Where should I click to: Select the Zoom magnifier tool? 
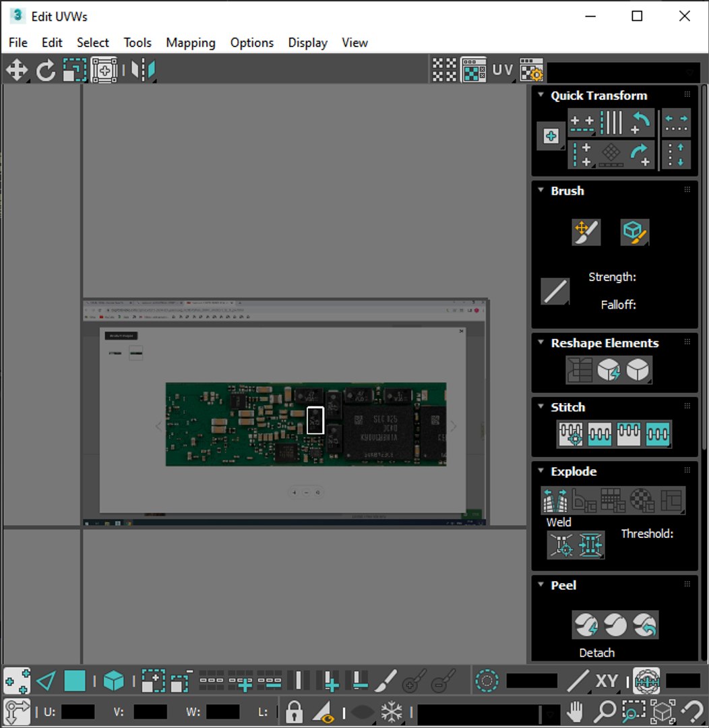point(605,711)
